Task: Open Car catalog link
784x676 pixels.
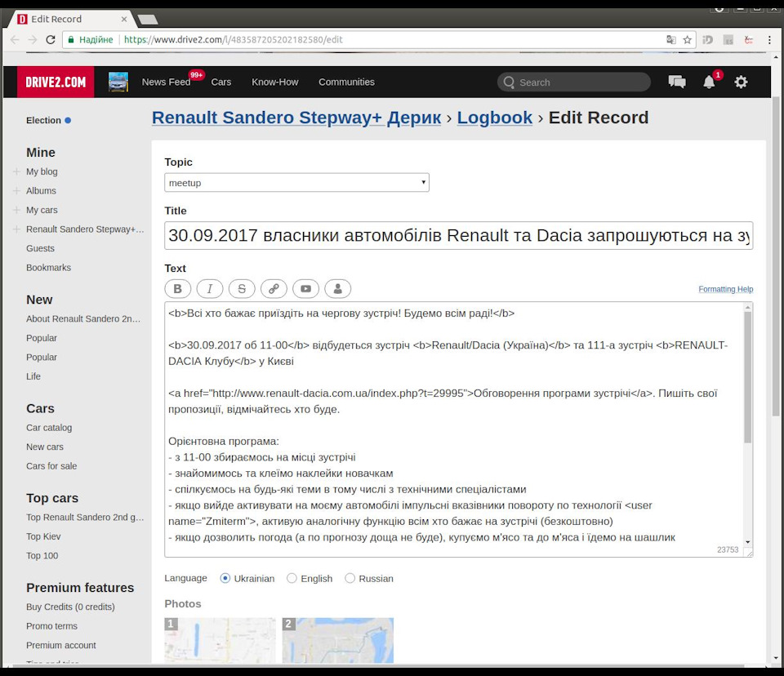Action: [49, 428]
